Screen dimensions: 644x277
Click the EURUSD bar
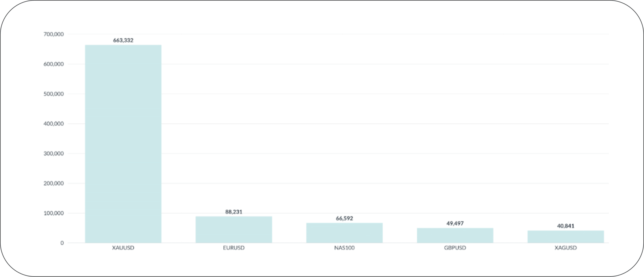[x=234, y=229]
